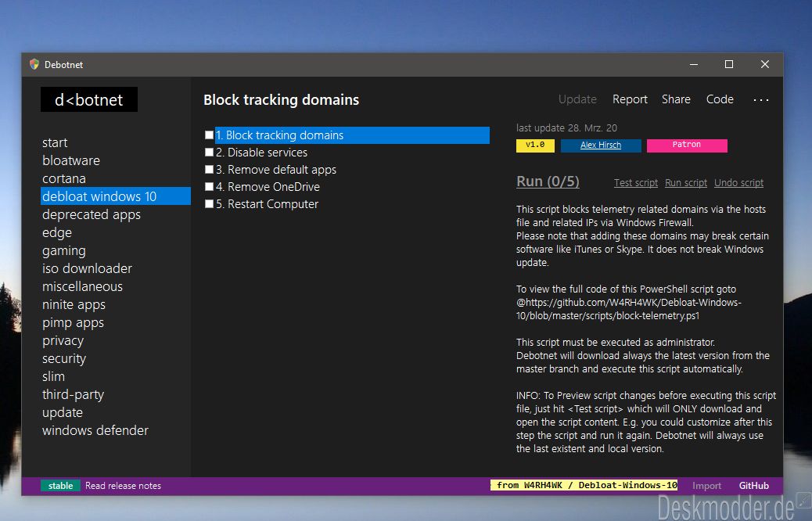Tick checkbox for Disable services
The height and width of the screenshot is (521, 812).
[209, 153]
